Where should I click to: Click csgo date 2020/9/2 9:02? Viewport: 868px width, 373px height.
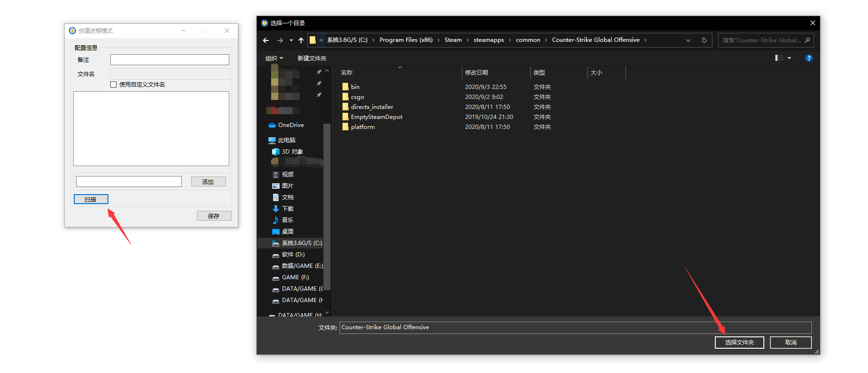pos(484,97)
